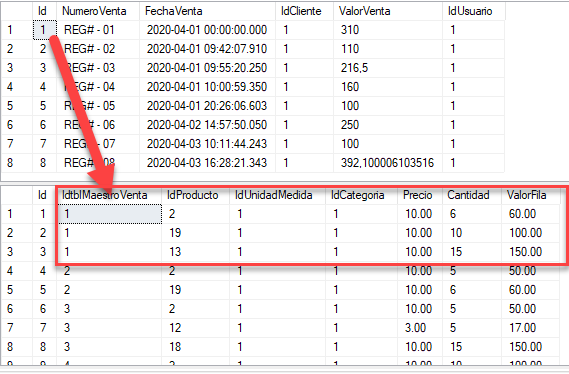Click the ValorVenta value 250
Screen dimensions: 569x374
pos(388,125)
